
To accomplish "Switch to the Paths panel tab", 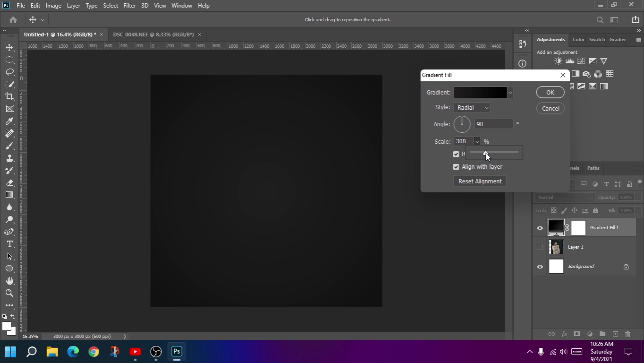I will [x=593, y=168].
